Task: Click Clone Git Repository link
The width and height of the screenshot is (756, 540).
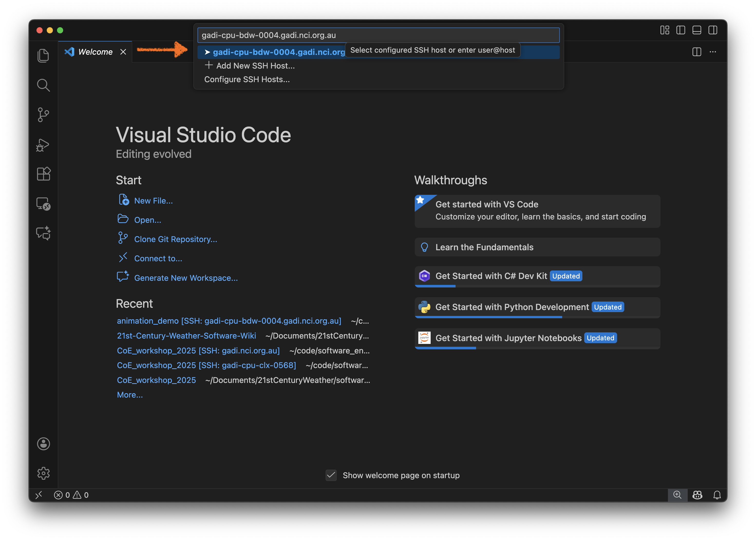Action: [175, 239]
